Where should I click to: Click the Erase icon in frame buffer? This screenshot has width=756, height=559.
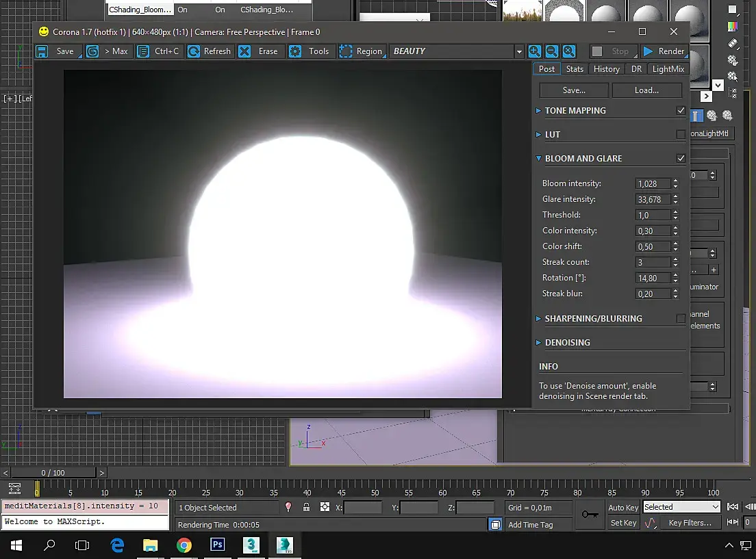(x=244, y=51)
